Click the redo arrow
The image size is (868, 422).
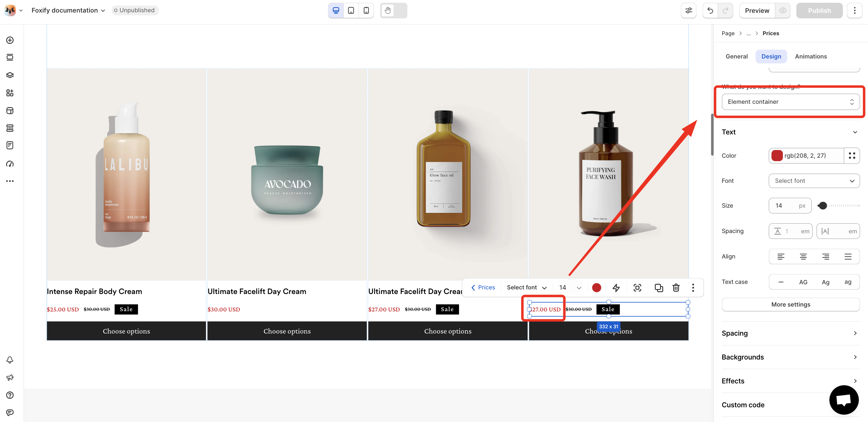click(726, 10)
